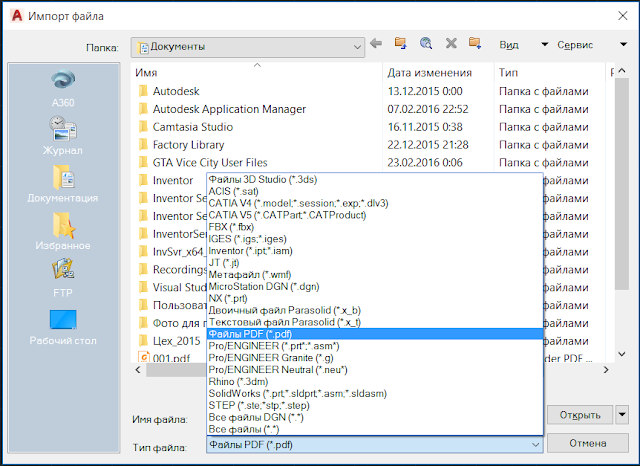Choose JT (*.jt) file type

(x=375, y=263)
